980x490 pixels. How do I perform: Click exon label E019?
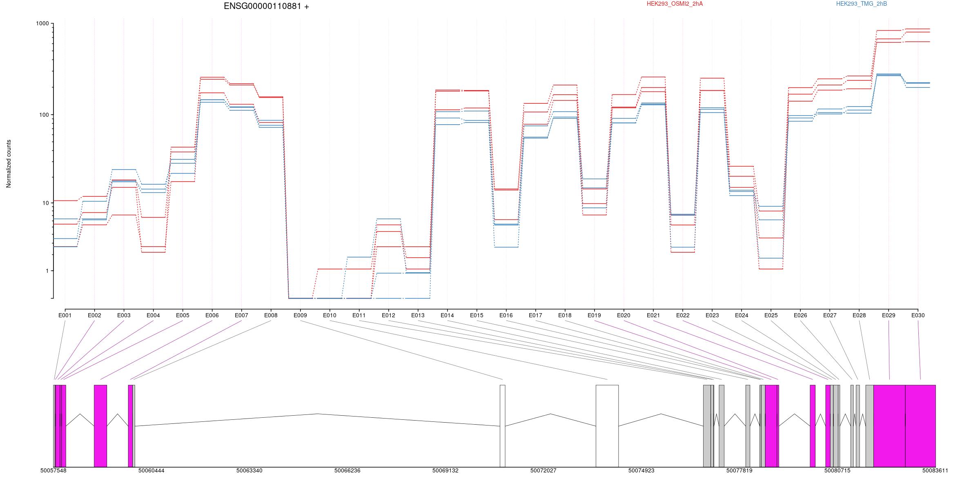[x=594, y=315]
